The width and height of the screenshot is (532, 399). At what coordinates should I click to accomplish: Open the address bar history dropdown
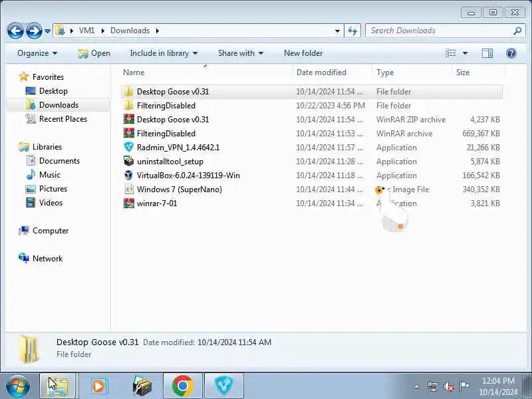(x=337, y=31)
